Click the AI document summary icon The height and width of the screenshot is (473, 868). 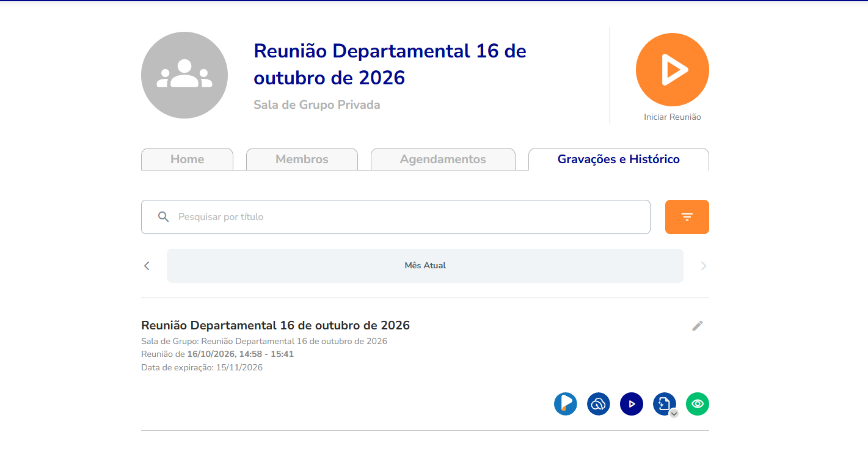point(664,403)
